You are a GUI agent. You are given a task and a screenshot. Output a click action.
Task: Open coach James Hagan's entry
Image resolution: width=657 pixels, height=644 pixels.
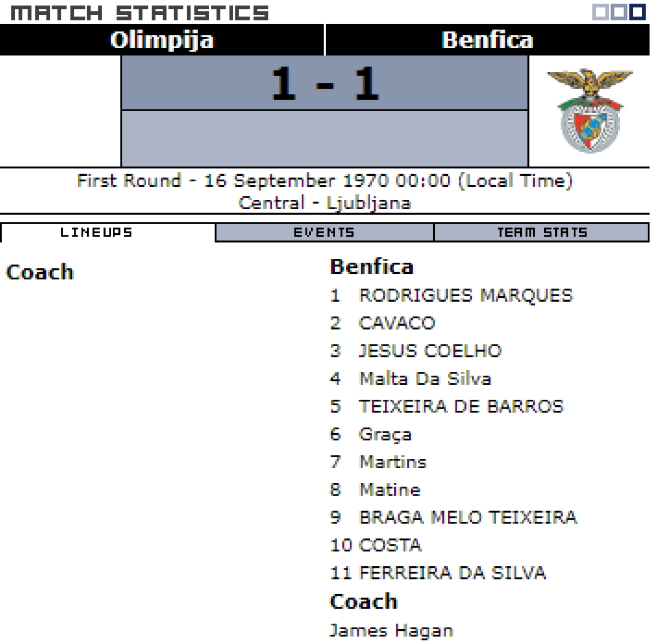(x=391, y=630)
